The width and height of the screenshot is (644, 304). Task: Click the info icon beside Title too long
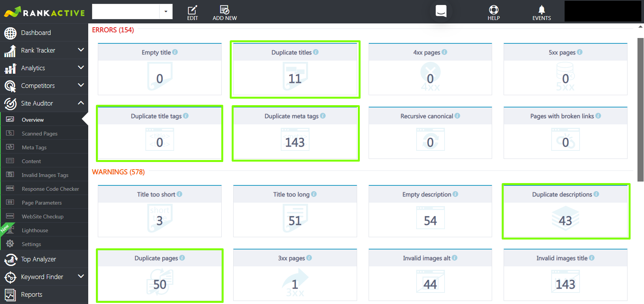point(314,194)
